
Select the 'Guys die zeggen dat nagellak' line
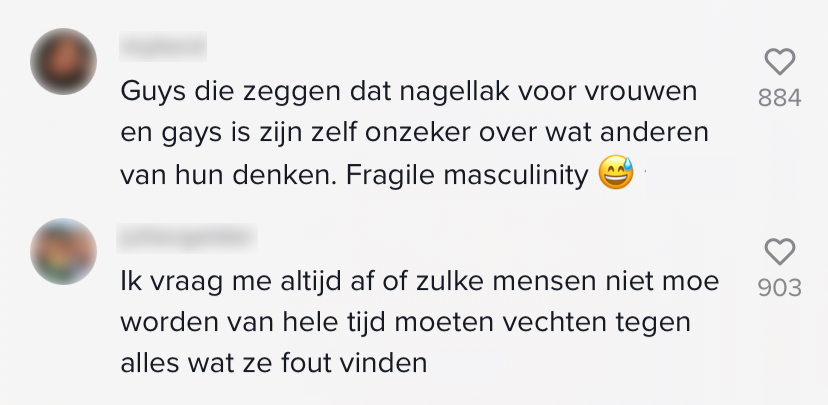[x=408, y=92]
